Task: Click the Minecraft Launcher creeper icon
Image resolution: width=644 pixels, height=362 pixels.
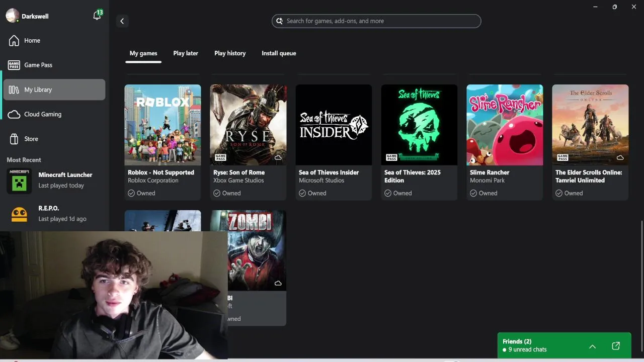Action: click(x=19, y=180)
